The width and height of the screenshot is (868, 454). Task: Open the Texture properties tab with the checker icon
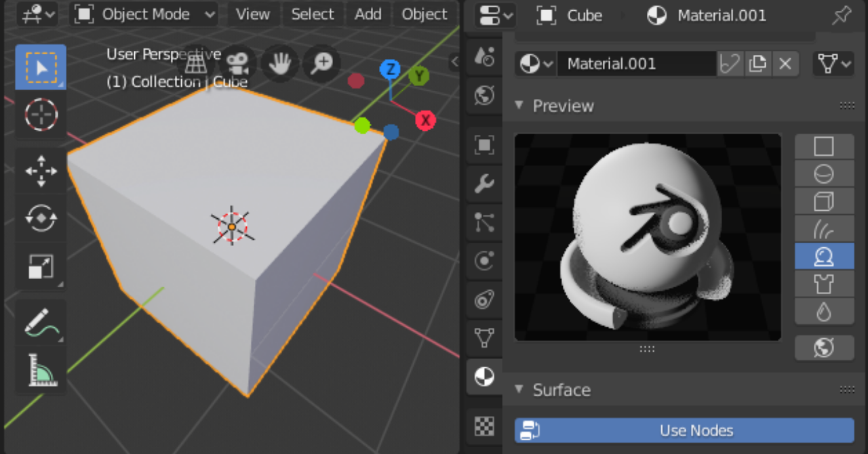(484, 426)
